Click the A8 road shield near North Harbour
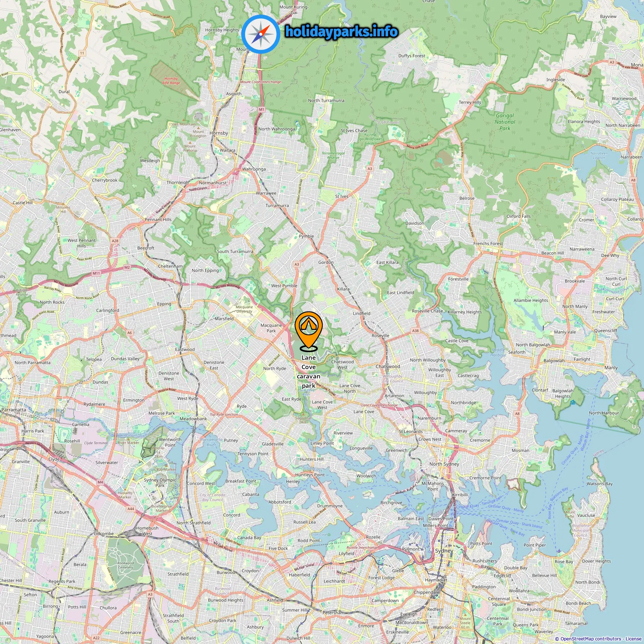Viewport: 644px width, 644px height. click(517, 414)
